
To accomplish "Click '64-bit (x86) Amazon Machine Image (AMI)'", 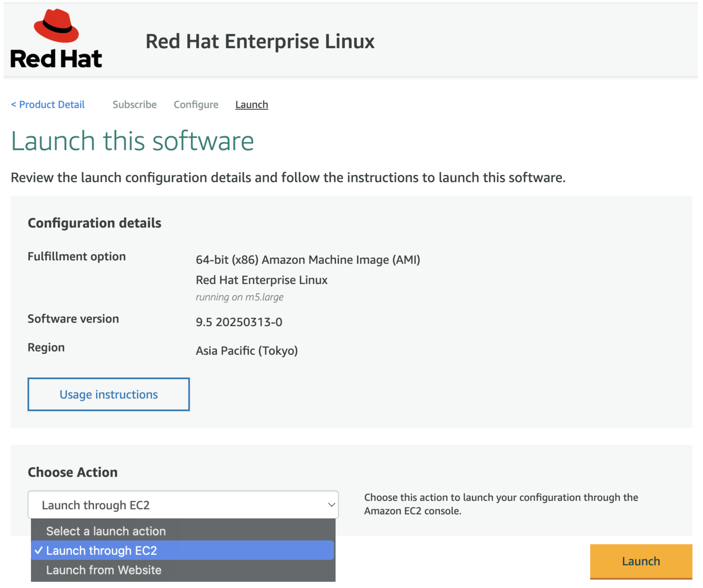I will 308,260.
